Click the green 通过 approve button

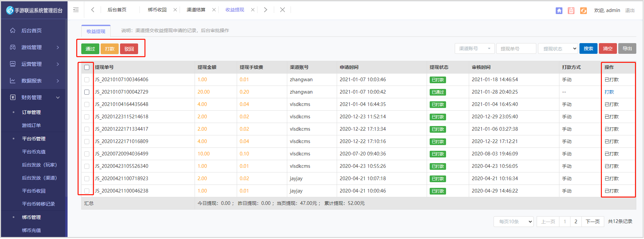(90, 49)
